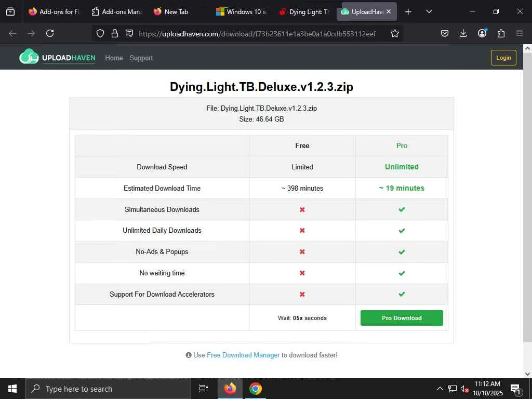Switch to Dying Light tab
This screenshot has height=399, width=532.
tap(303, 11)
